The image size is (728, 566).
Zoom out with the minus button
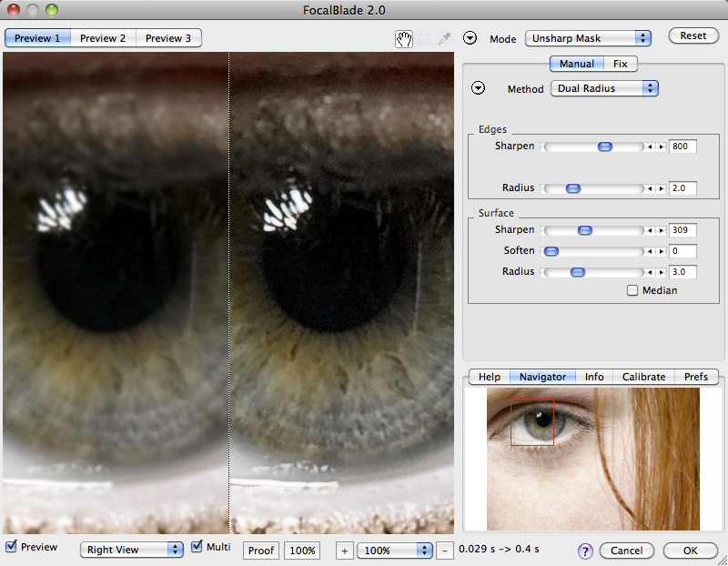(444, 551)
